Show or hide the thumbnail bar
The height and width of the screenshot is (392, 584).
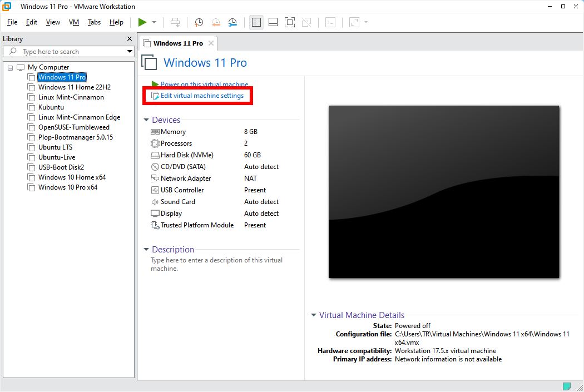(273, 22)
